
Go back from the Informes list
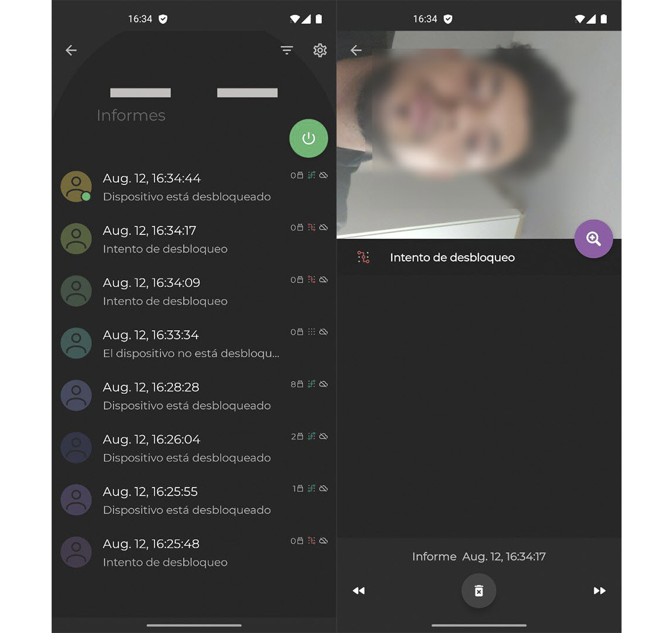tap(72, 50)
